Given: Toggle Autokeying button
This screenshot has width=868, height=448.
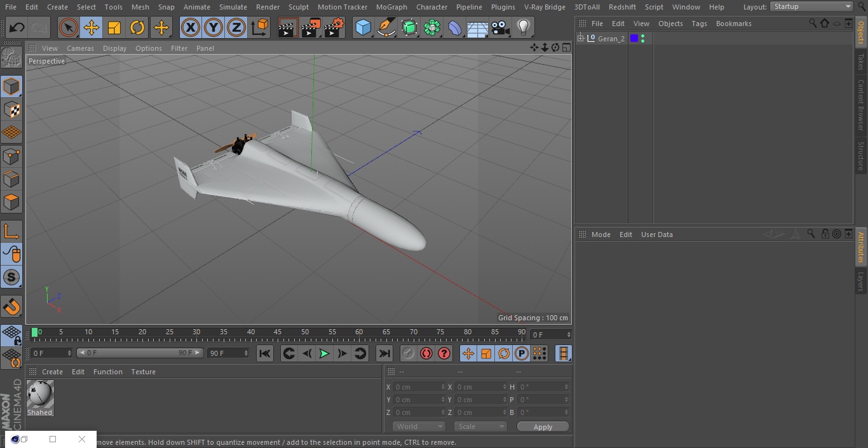Looking at the screenshot, I should click(x=426, y=353).
